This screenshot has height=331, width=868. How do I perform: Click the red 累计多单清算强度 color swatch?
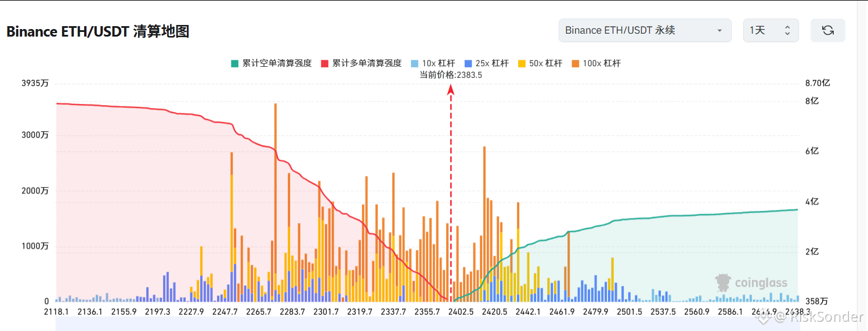pyautogui.click(x=324, y=63)
